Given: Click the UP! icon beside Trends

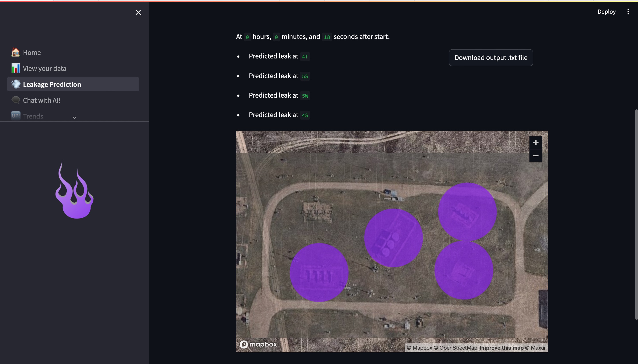Looking at the screenshot, I should pos(16,116).
